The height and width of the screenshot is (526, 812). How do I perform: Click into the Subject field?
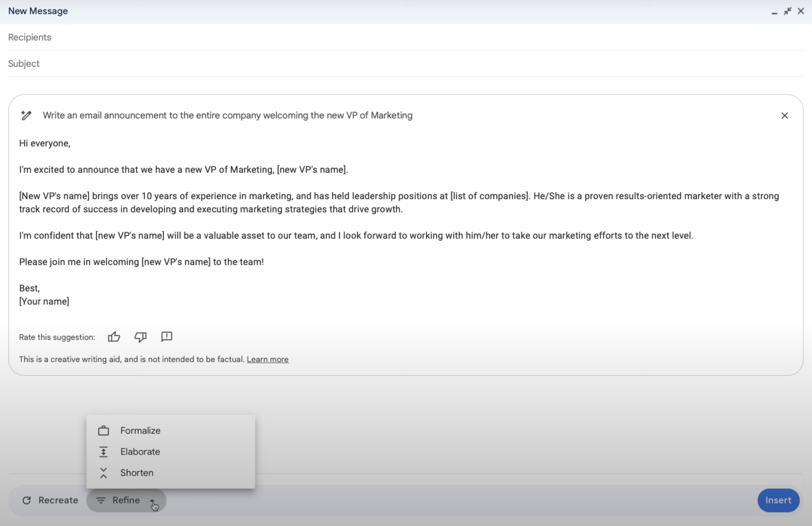tap(406, 64)
